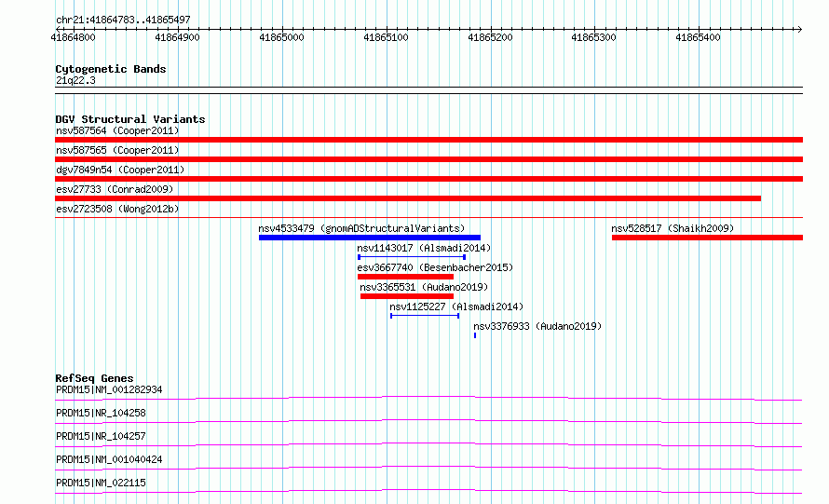Image resolution: width=829 pixels, height=504 pixels.
Task: Click the red esv3667740 variant bar
Action: 405,277
